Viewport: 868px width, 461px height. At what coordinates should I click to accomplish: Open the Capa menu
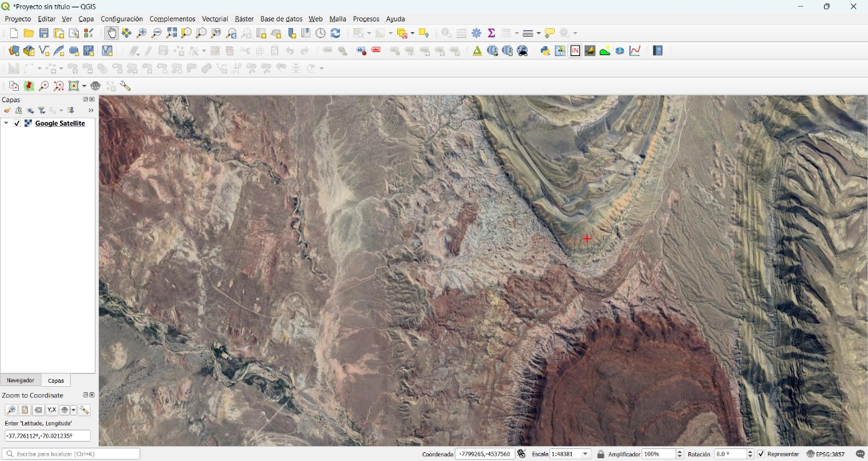pyautogui.click(x=86, y=19)
